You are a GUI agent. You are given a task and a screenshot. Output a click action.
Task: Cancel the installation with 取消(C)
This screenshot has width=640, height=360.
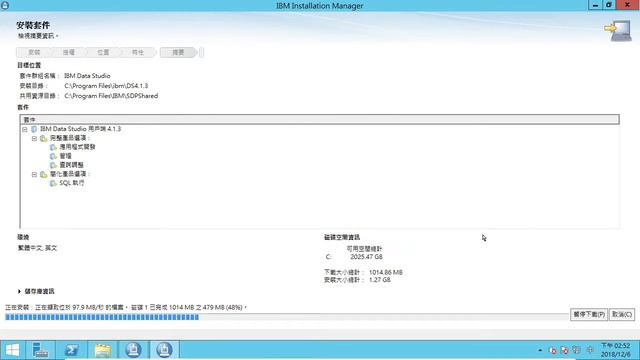click(622, 314)
